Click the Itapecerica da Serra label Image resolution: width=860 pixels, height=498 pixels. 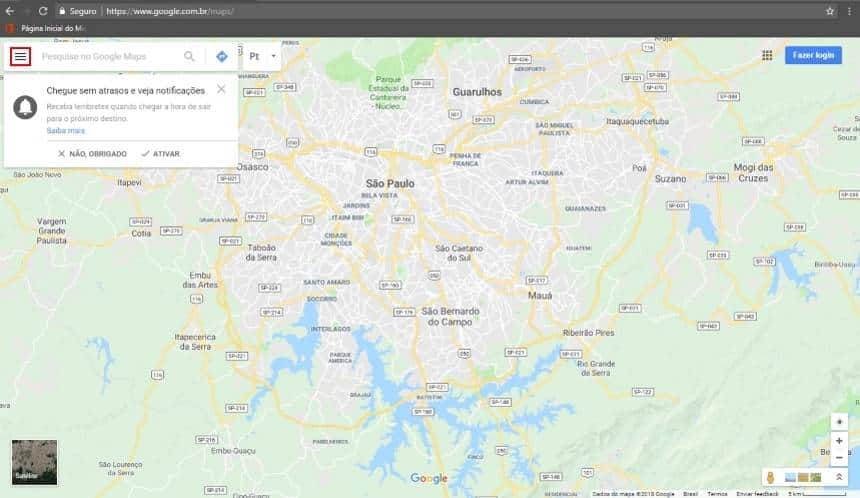195,342
